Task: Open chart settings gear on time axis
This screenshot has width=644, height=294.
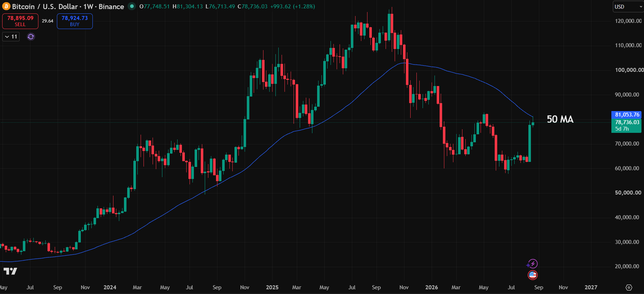Action: 629,287
